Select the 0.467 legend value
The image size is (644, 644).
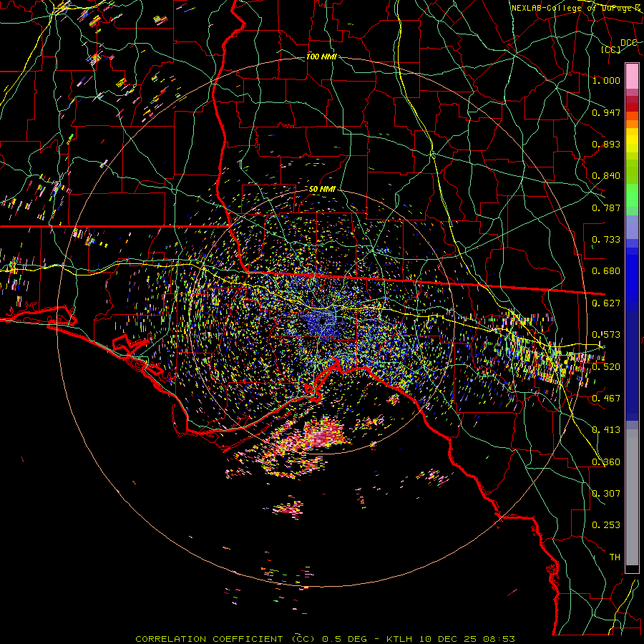[x=606, y=398]
